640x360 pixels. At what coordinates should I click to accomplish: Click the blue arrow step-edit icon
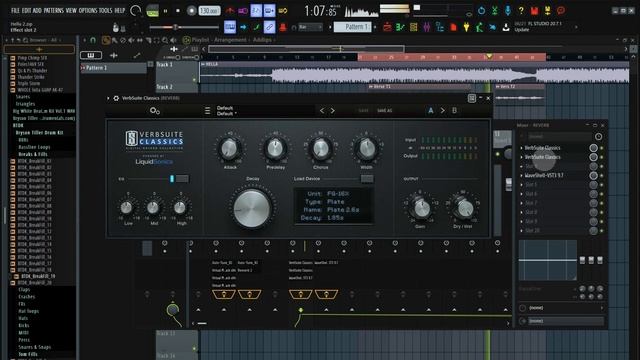(243, 27)
